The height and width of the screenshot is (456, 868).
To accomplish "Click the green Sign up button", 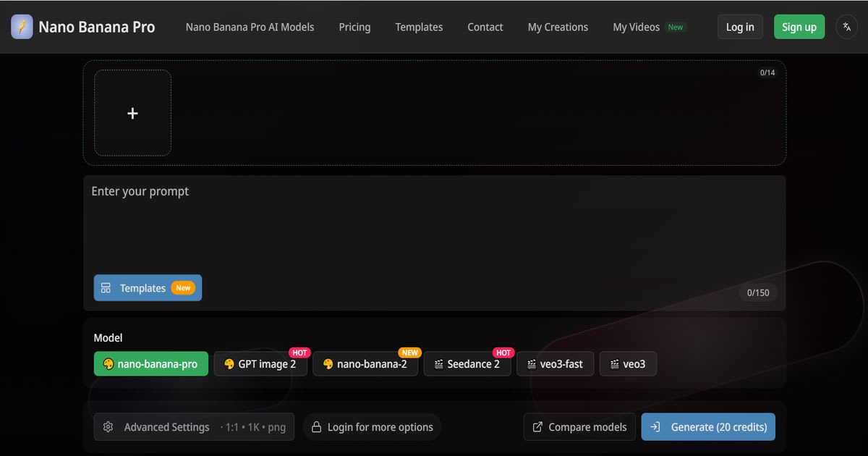I will pyautogui.click(x=799, y=27).
